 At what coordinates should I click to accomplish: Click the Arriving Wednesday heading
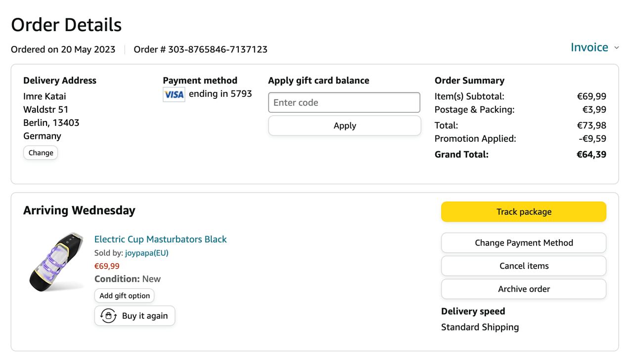click(79, 210)
